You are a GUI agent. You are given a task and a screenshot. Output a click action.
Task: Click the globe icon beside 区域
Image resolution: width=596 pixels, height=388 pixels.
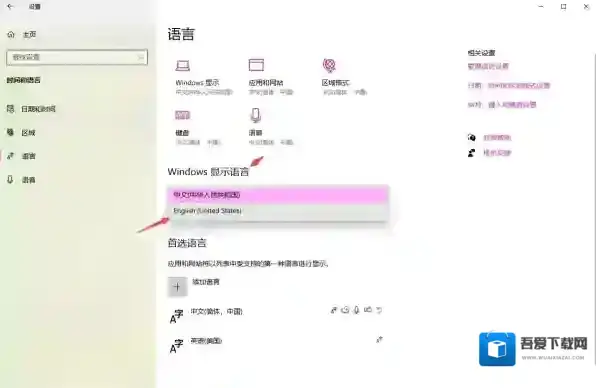[10, 132]
